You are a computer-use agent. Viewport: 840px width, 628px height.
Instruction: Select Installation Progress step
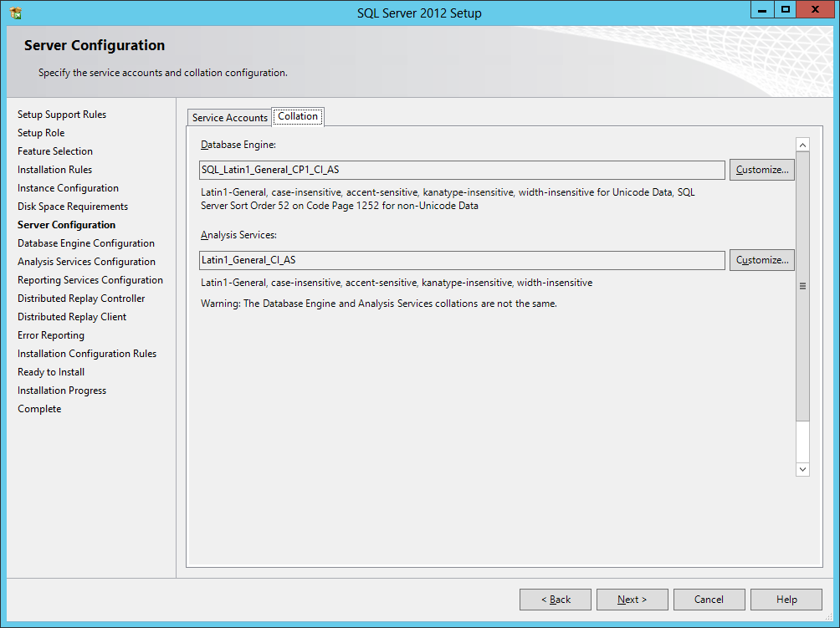click(62, 391)
